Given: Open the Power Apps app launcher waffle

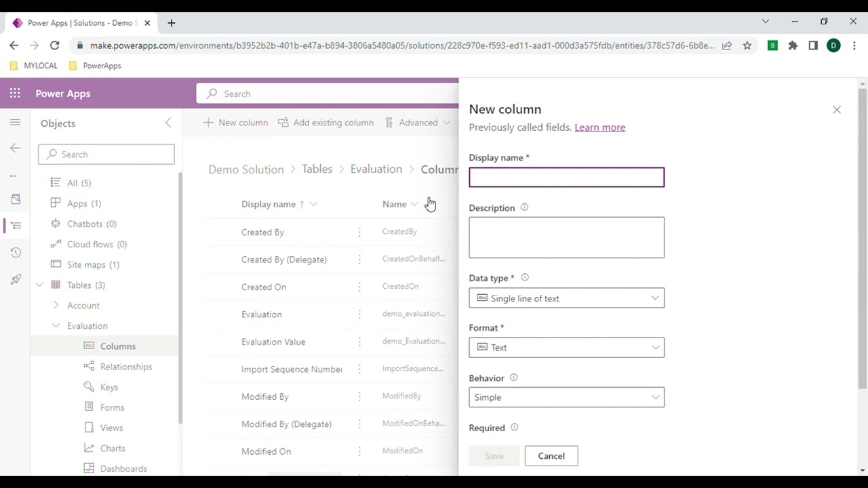Looking at the screenshot, I should (15, 94).
